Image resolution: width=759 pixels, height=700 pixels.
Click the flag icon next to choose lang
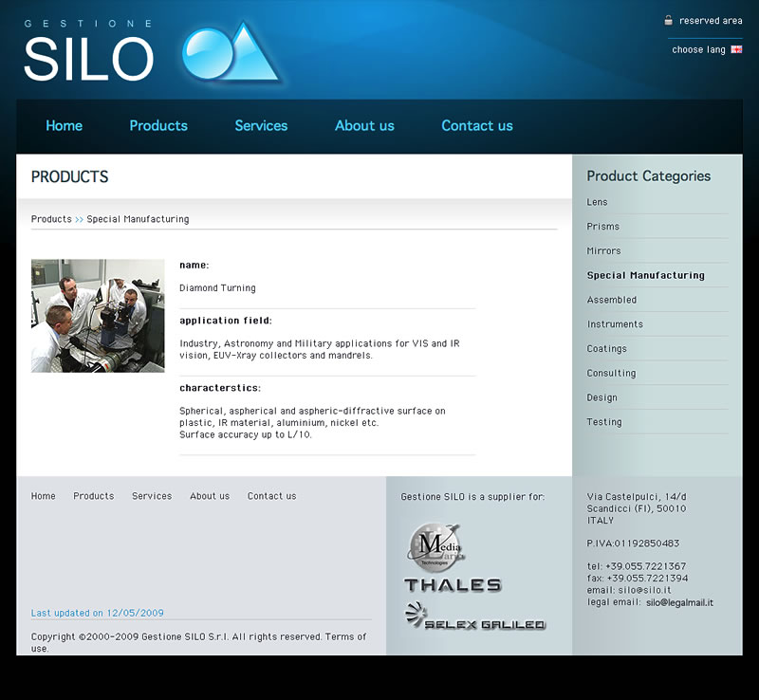click(736, 49)
